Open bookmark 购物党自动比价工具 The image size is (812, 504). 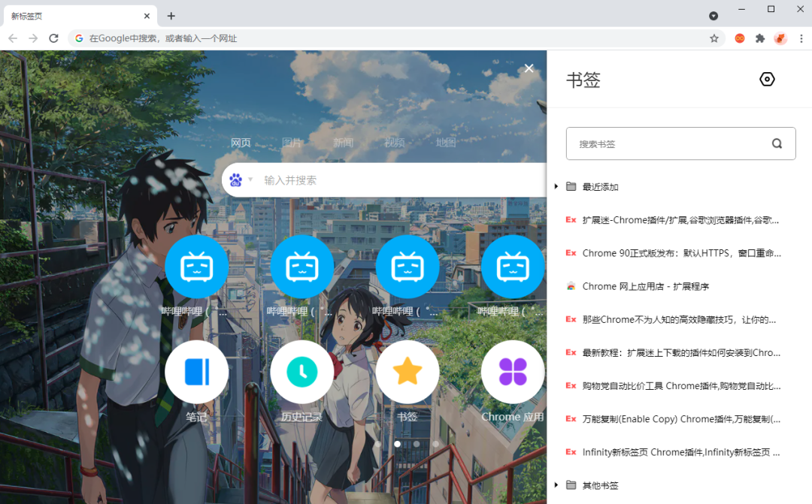680,385
